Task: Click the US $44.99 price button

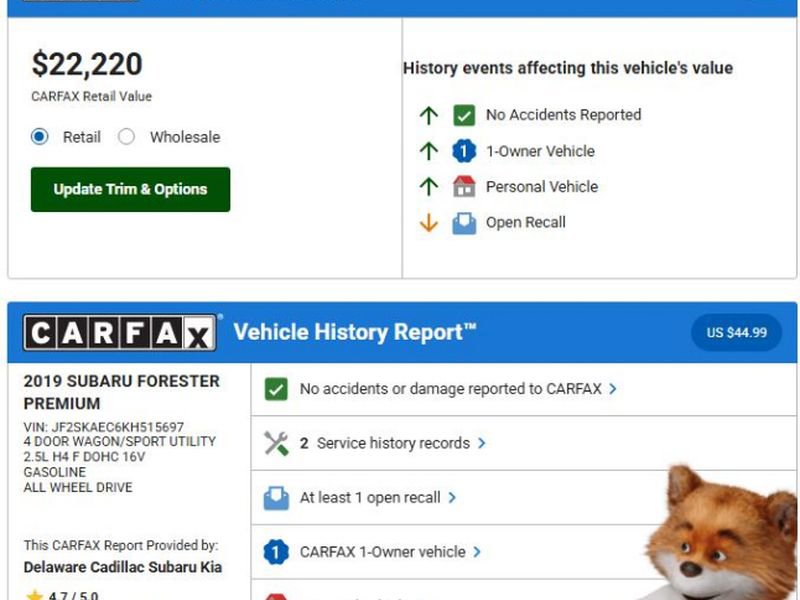Action: [x=736, y=333]
